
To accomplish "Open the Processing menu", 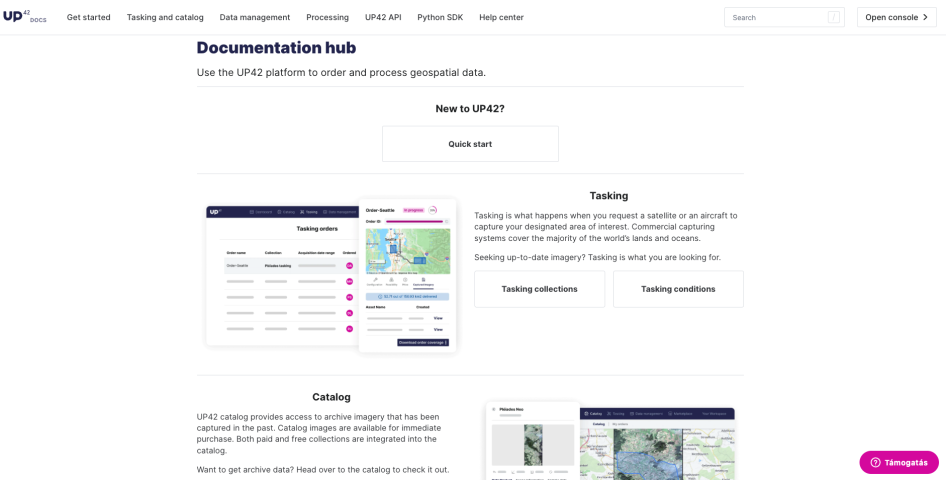I will coord(328,17).
